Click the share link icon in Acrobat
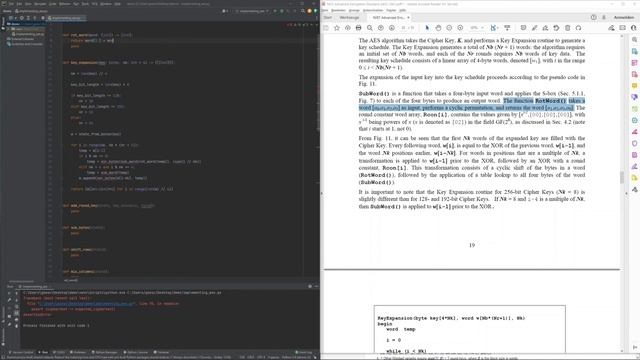Screen dimensions: 640x360 click(x=611, y=28)
